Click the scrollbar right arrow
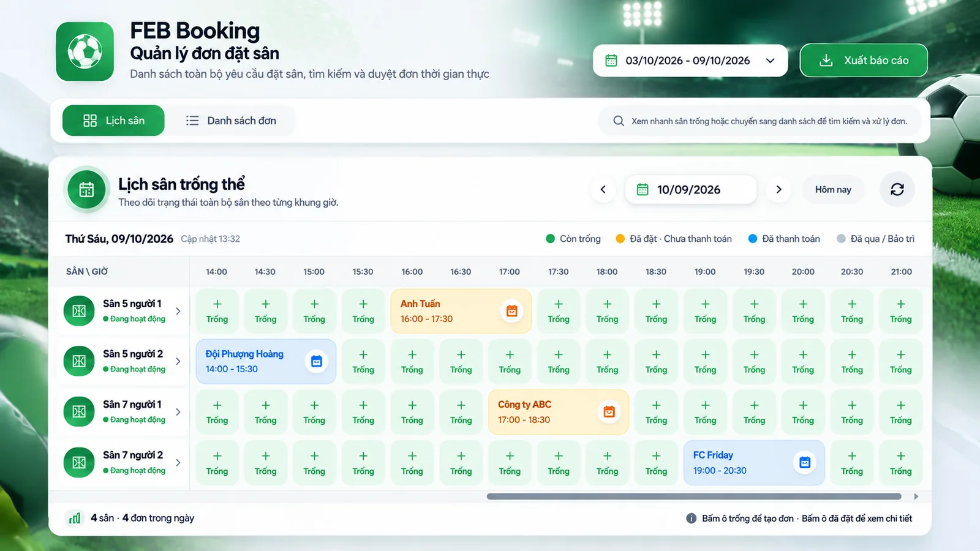The height and width of the screenshot is (551, 980). tap(916, 497)
